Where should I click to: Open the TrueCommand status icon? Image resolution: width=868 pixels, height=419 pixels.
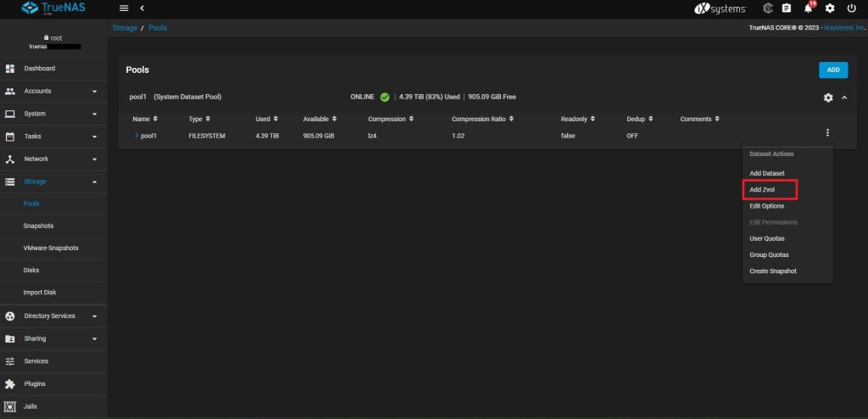[768, 8]
